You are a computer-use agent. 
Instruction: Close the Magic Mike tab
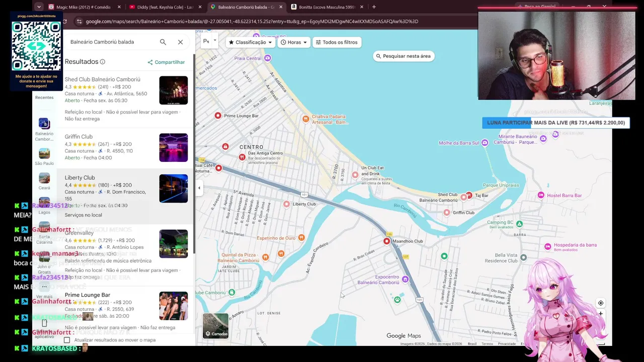coord(119,7)
